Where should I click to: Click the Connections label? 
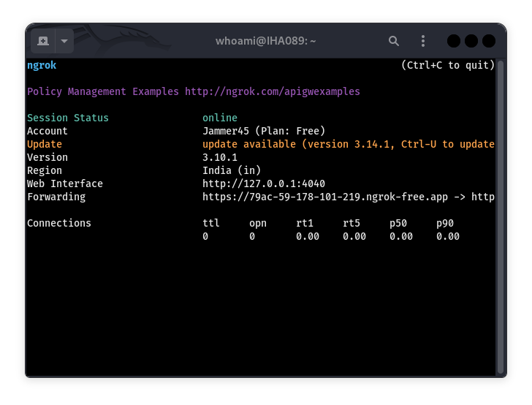click(59, 224)
